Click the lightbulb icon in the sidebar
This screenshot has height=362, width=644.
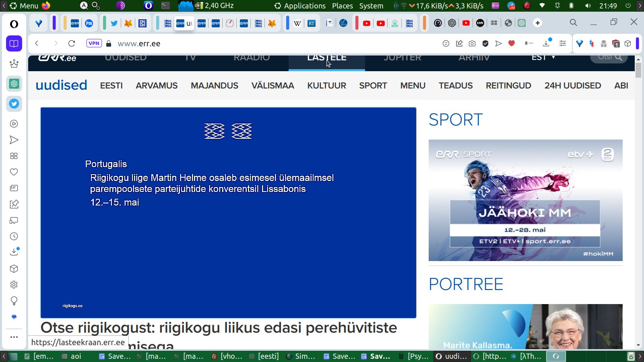click(x=14, y=301)
